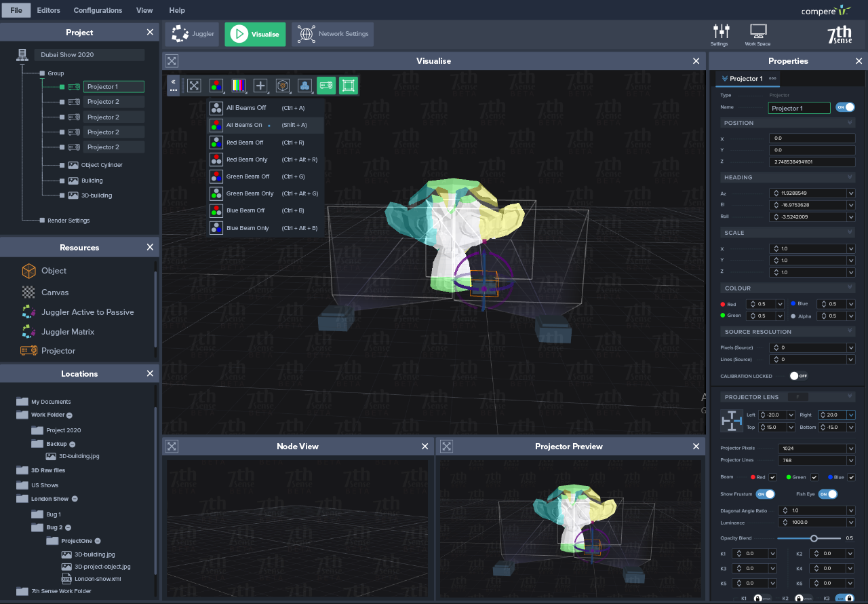This screenshot has width=868, height=604.
Task: Open the Configurations menu
Action: pos(98,10)
